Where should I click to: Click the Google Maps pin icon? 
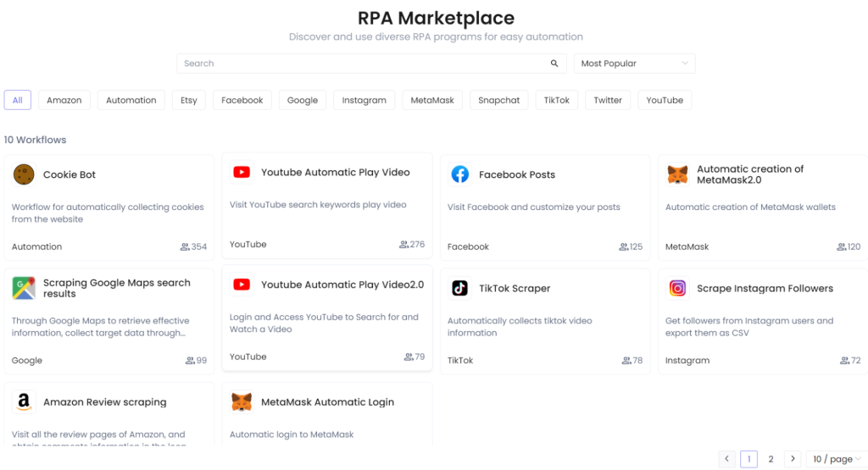[x=24, y=288]
